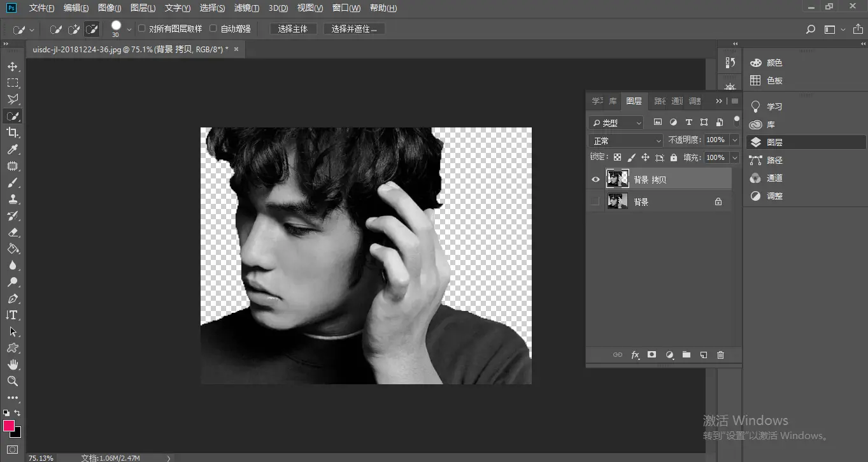The height and width of the screenshot is (462, 868).
Task: Open the Layers panel menu
Action: coord(735,101)
